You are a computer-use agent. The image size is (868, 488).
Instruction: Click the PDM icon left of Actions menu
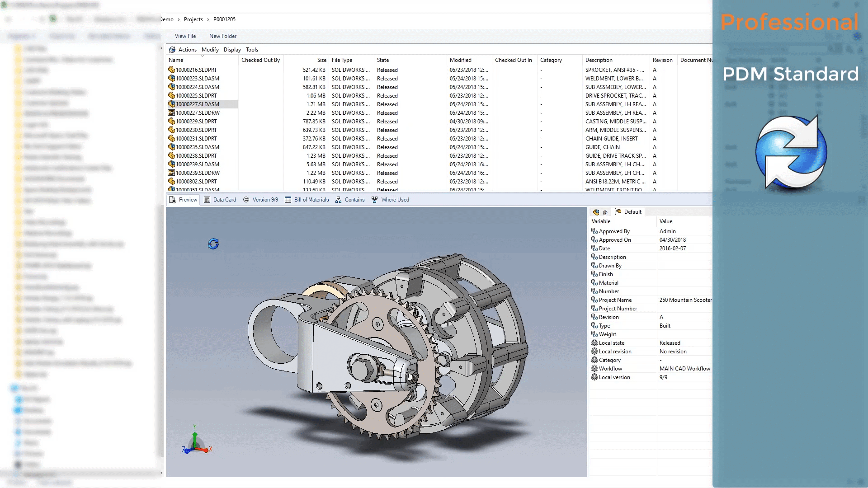point(172,50)
